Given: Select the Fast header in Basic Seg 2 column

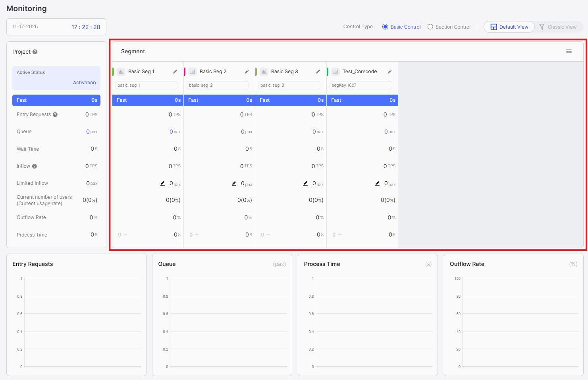Looking at the screenshot, I should [x=219, y=100].
